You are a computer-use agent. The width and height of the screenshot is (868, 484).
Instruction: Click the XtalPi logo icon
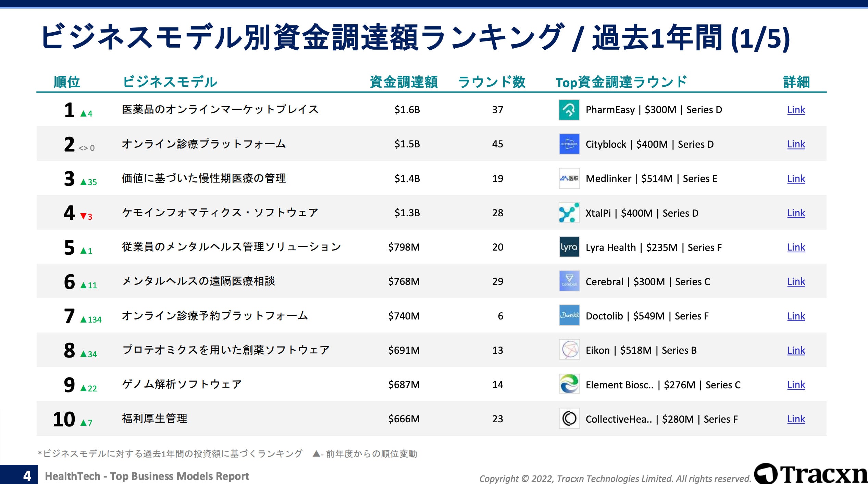(569, 213)
